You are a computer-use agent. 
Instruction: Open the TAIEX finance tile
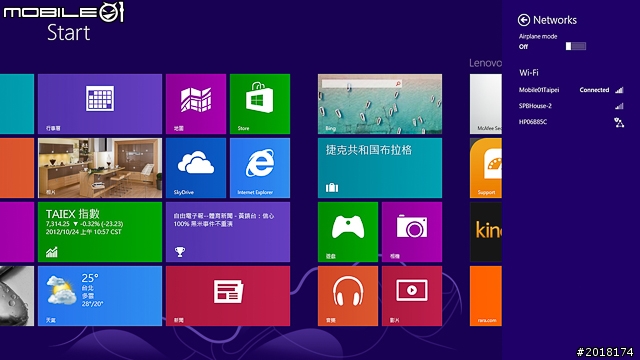(100, 232)
